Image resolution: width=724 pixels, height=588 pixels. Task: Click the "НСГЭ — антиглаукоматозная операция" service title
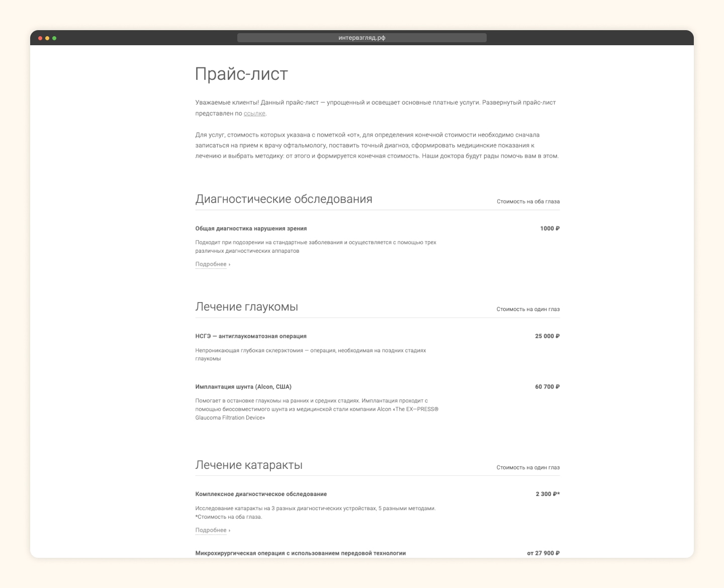251,336
